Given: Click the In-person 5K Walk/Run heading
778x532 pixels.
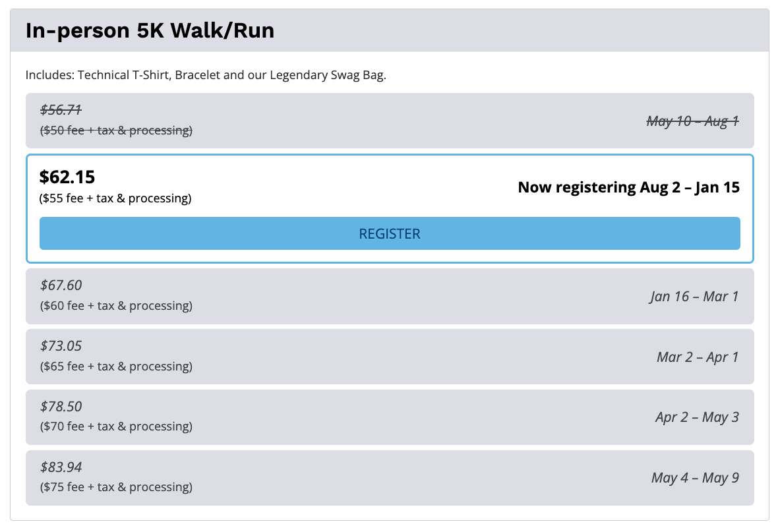Looking at the screenshot, I should [150, 30].
